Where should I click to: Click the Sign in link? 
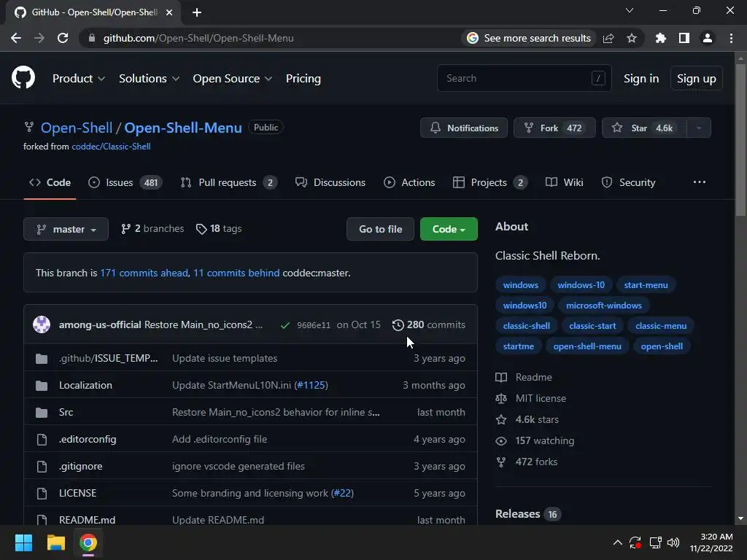(x=641, y=79)
